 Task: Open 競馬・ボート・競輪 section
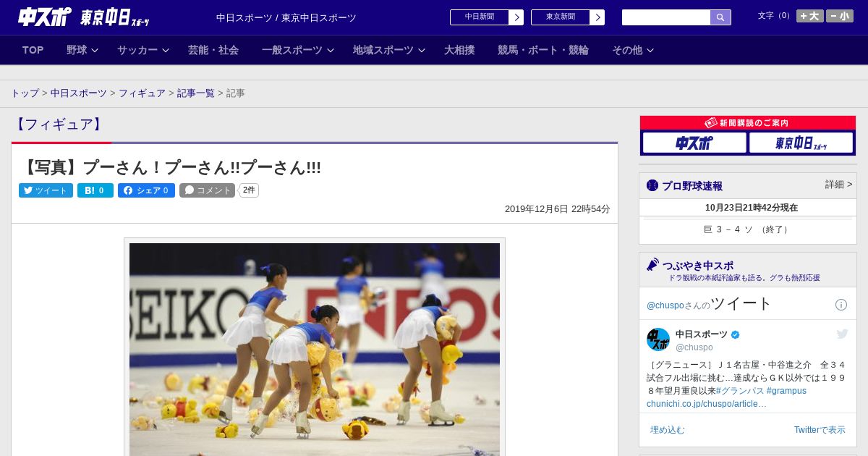(x=543, y=50)
